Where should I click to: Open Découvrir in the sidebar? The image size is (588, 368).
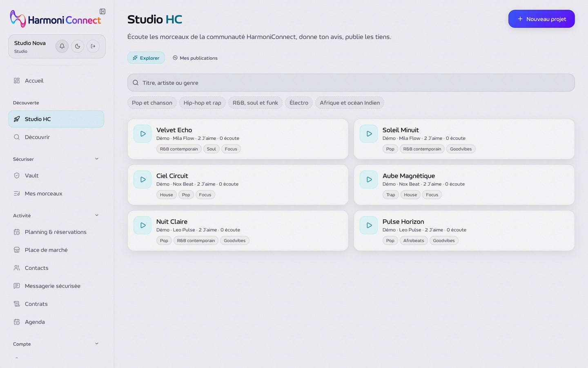tap(56, 137)
